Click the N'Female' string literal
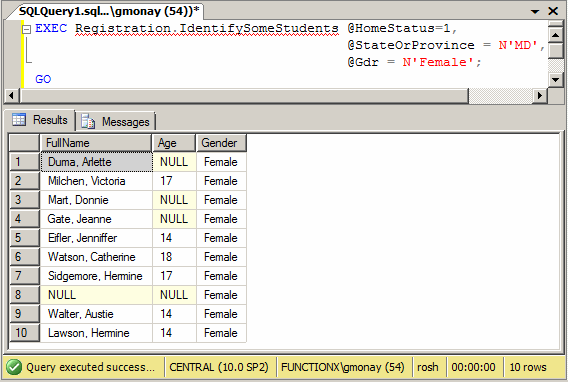568x382 pixels. pyautogui.click(x=439, y=62)
